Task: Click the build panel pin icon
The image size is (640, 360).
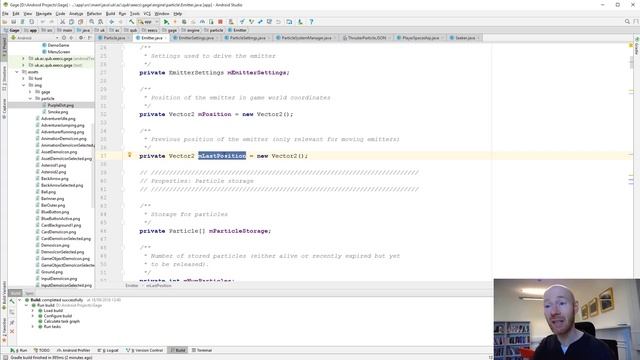Action: click(12, 322)
